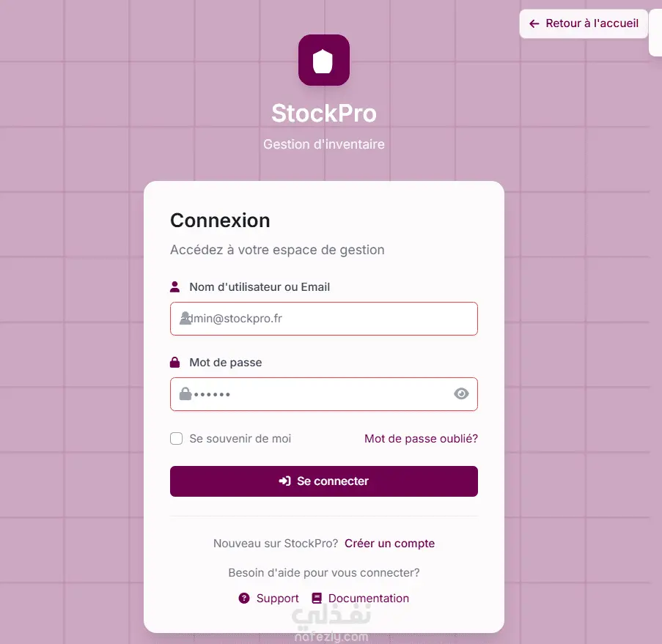The width and height of the screenshot is (662, 644).
Task: Click the left arrow icon beside Retour
Action: click(x=534, y=24)
